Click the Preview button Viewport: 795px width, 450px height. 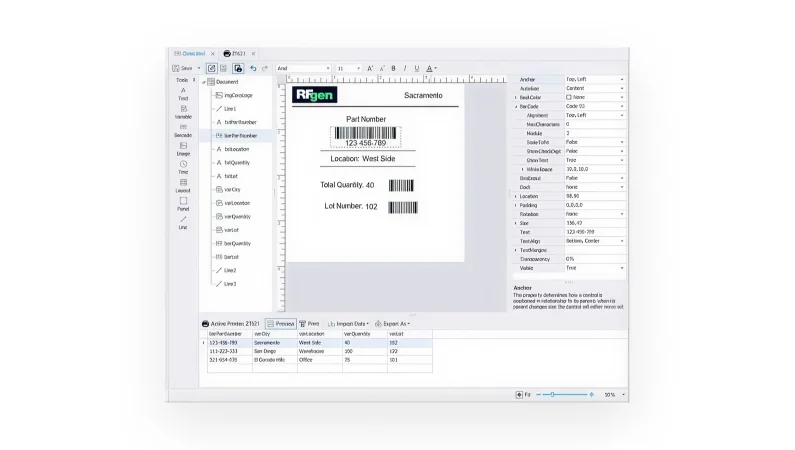(x=281, y=324)
